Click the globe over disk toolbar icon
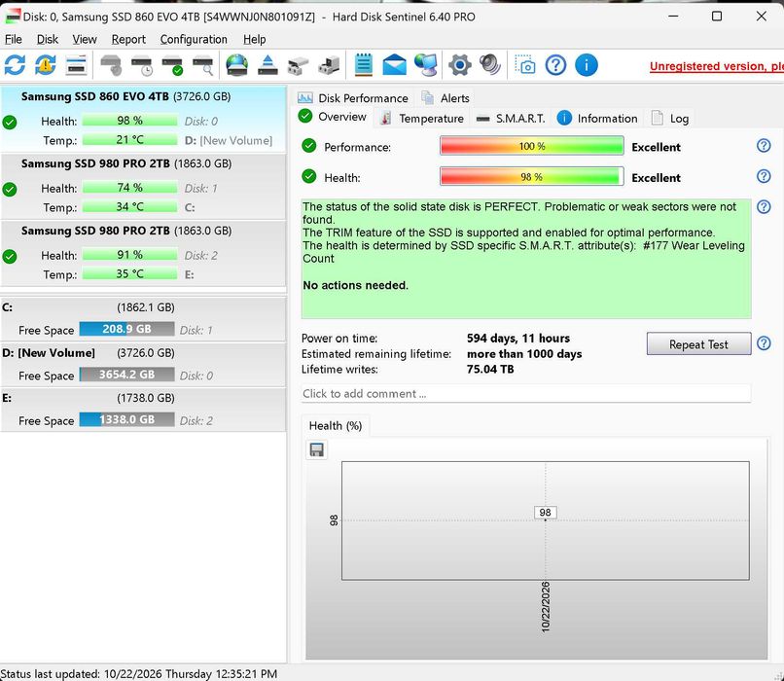This screenshot has height=681, width=784. [236, 65]
